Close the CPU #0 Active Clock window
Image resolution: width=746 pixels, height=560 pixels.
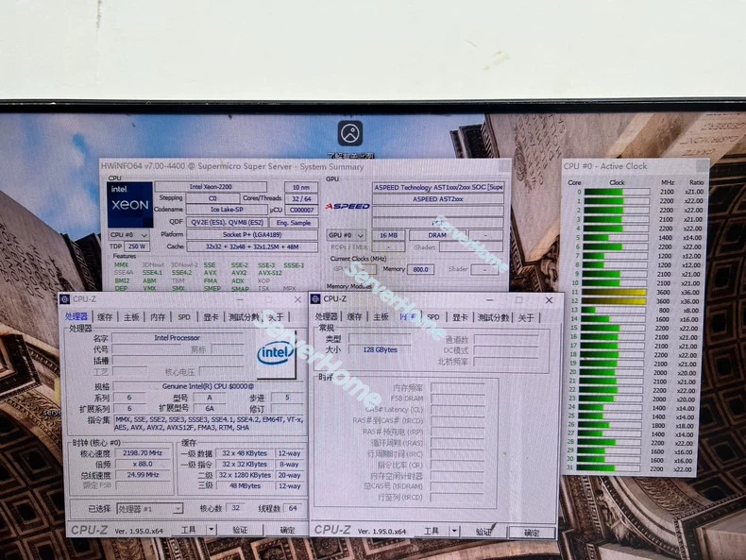pyautogui.click(x=702, y=165)
